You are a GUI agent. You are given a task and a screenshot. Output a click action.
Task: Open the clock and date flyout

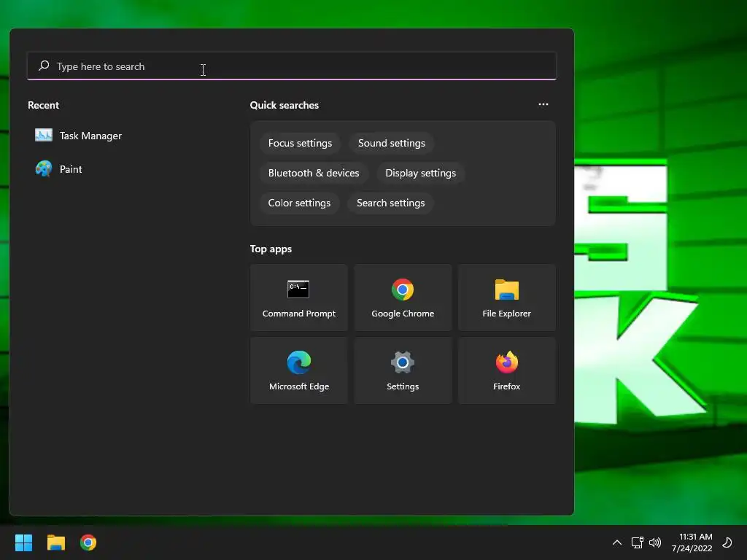tap(692, 542)
